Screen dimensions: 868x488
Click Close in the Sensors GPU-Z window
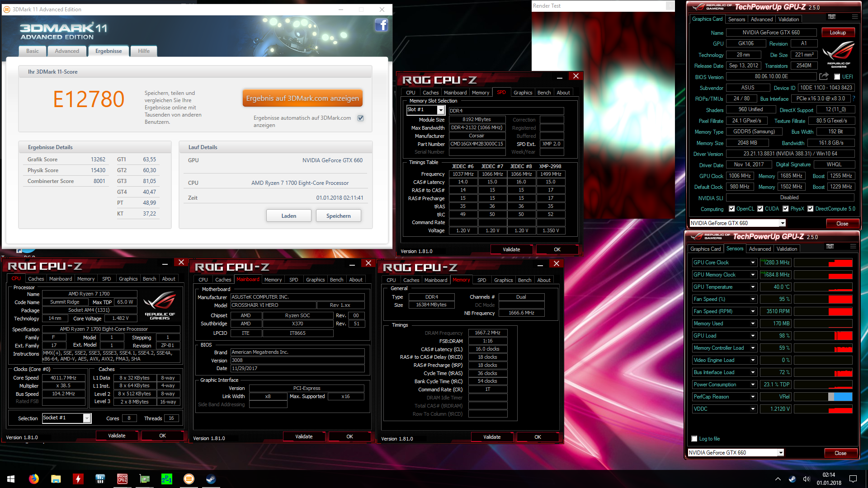[840, 453]
